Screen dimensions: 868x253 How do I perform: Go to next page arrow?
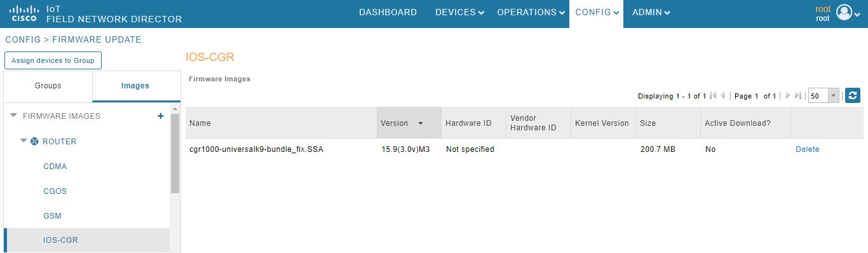coord(788,96)
